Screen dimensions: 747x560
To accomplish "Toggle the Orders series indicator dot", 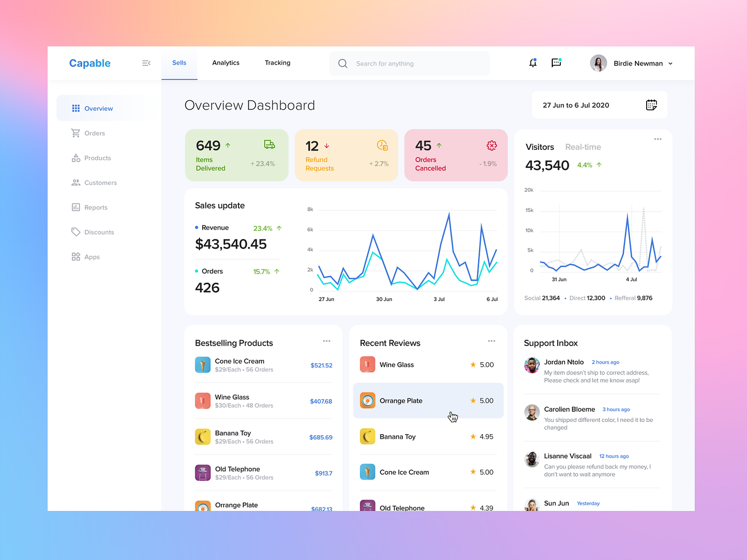I will tap(197, 271).
